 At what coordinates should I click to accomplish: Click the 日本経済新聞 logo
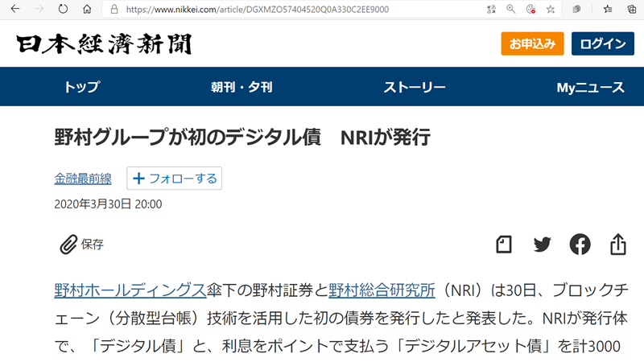pos(105,44)
